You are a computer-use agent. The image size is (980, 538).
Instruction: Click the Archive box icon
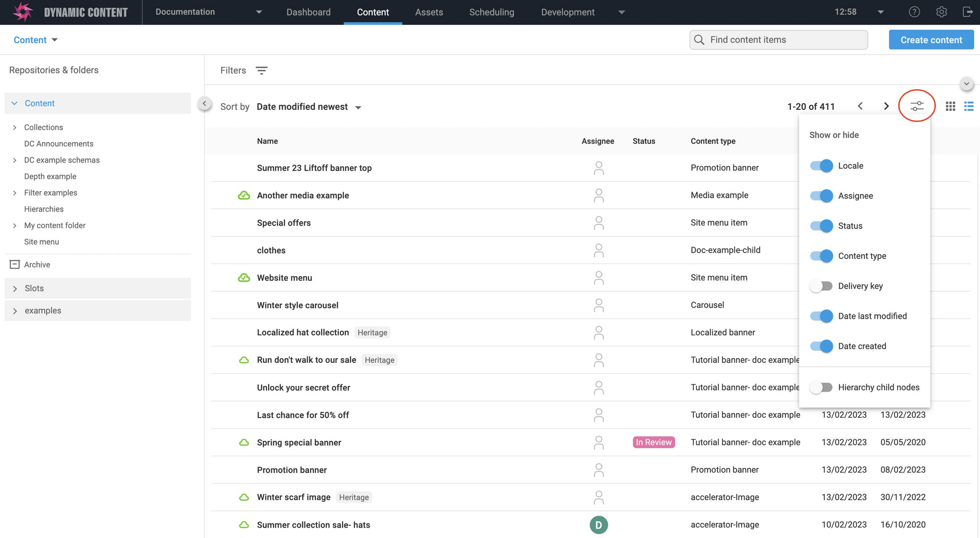[15, 265]
